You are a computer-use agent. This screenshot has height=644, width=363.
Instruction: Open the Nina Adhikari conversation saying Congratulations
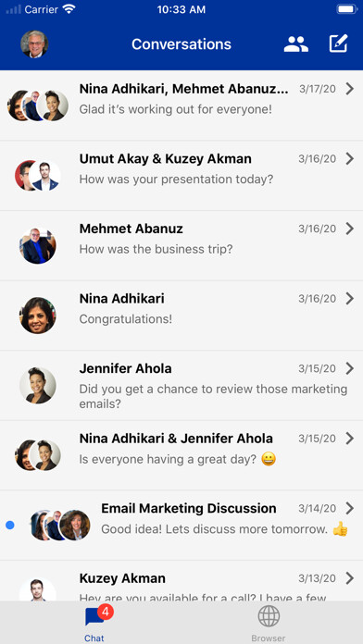tap(181, 316)
